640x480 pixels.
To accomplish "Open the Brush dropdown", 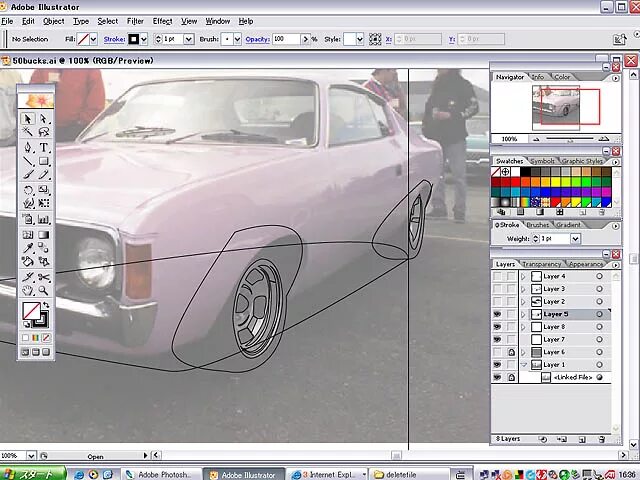I will tap(237, 39).
